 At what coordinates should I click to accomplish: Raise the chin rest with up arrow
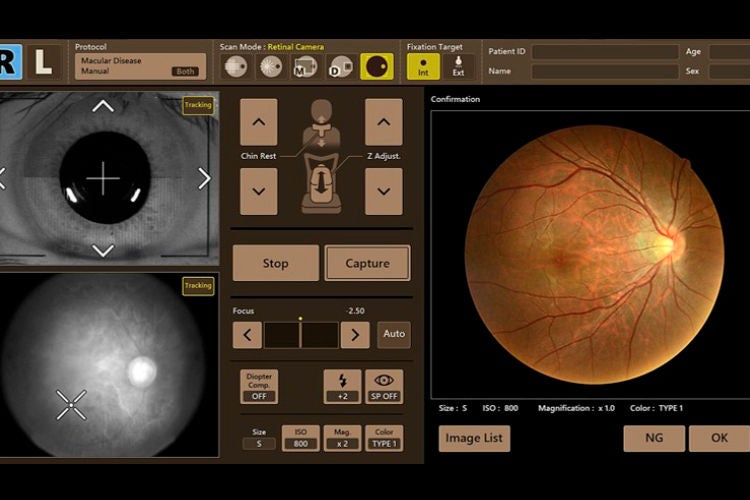point(259,122)
